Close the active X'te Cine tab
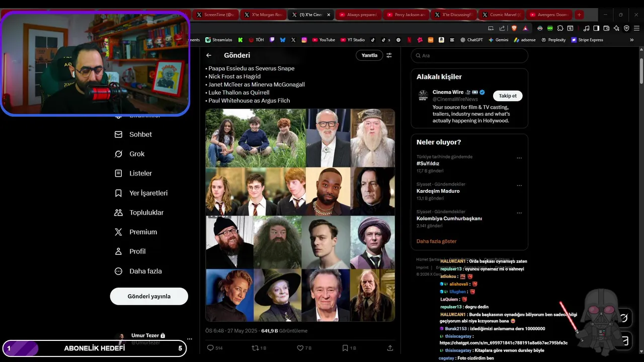The height and width of the screenshot is (362, 644). pyautogui.click(x=329, y=15)
